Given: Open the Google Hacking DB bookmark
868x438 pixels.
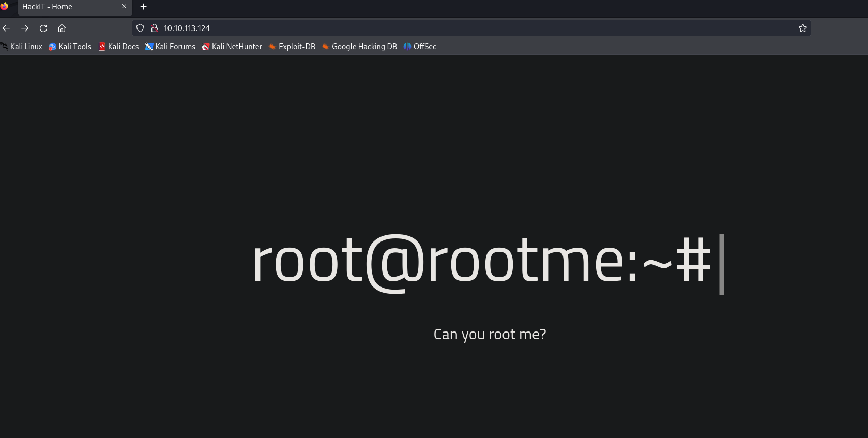Looking at the screenshot, I should coord(359,47).
